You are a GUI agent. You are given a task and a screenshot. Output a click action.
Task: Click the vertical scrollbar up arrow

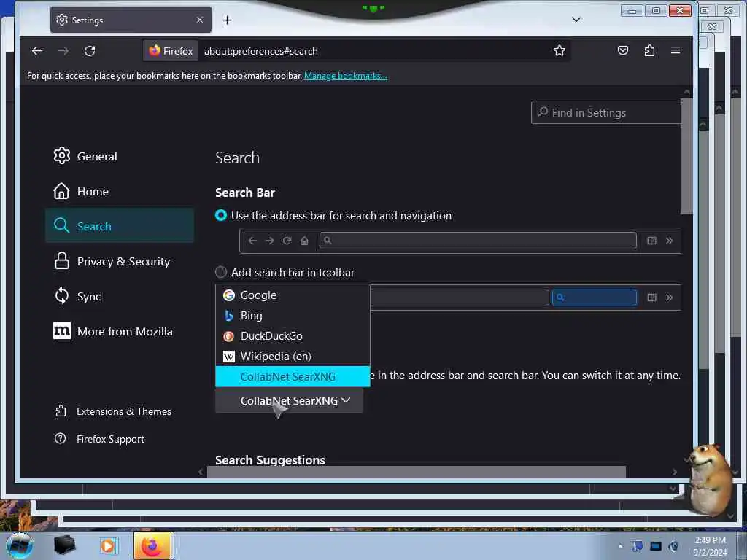click(686, 93)
